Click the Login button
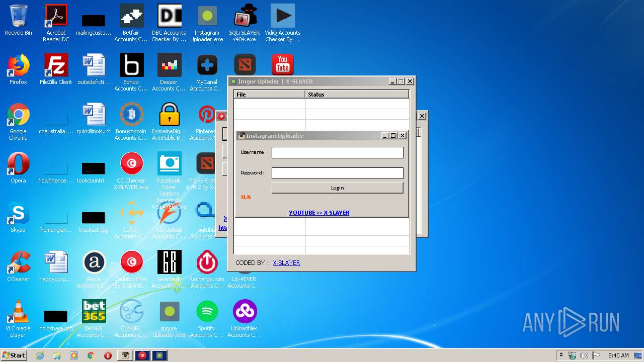 click(x=337, y=188)
